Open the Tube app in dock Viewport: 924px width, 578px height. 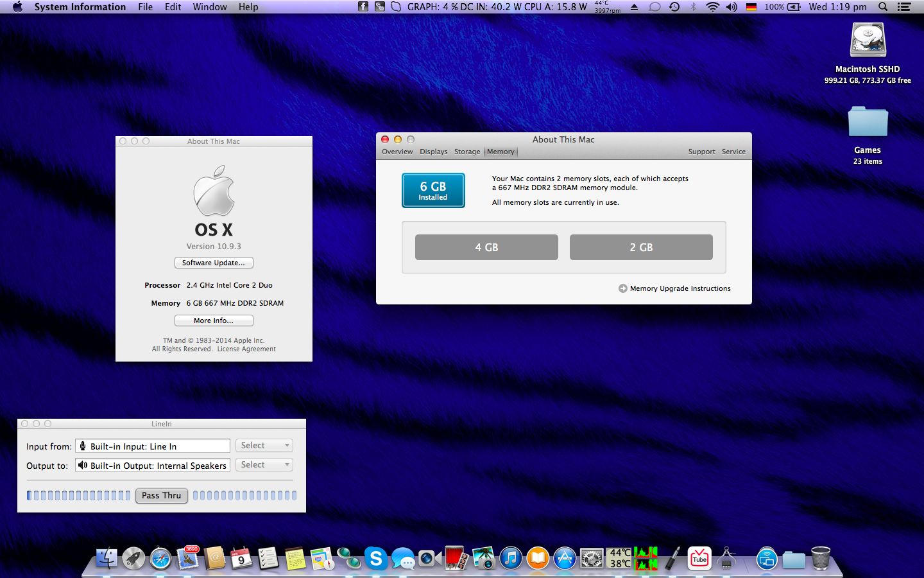699,558
